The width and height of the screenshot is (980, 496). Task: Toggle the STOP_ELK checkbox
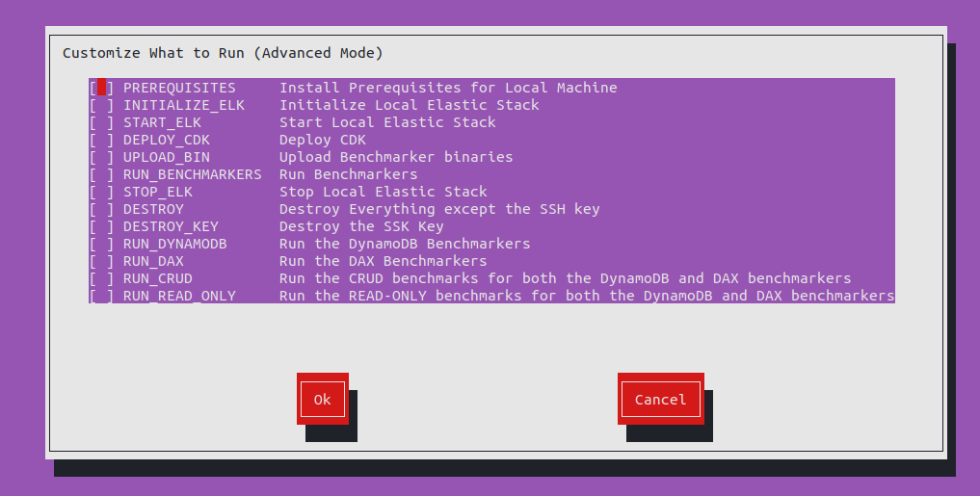101,192
